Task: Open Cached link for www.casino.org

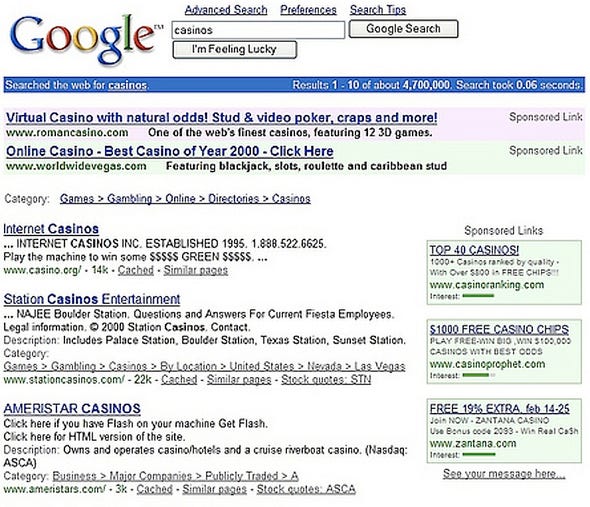Action: coord(136,270)
